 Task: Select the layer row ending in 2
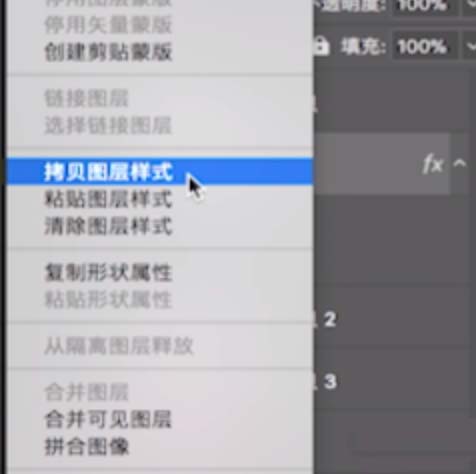(395, 319)
